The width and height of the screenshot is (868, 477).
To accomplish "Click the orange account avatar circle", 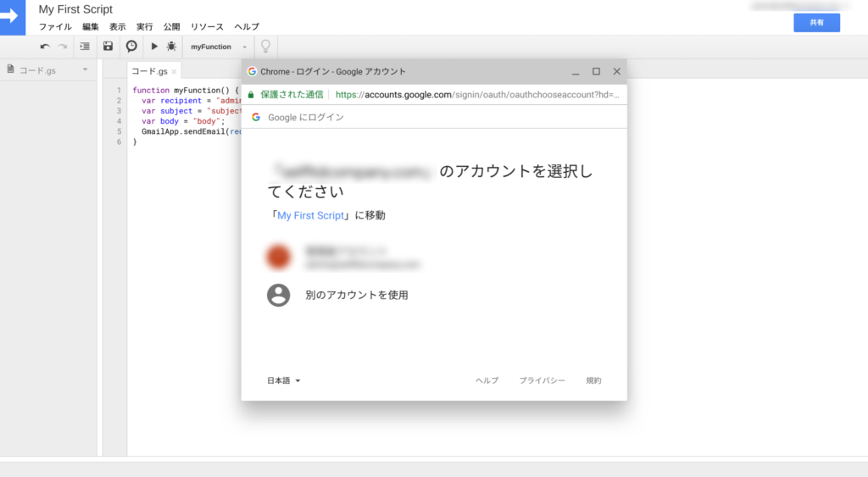I will coord(278,258).
